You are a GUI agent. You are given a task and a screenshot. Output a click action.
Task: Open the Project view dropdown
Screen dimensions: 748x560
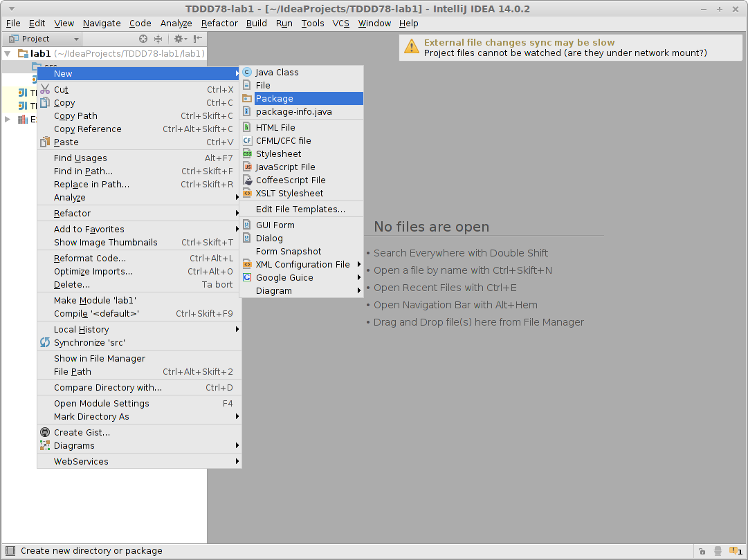click(43, 39)
